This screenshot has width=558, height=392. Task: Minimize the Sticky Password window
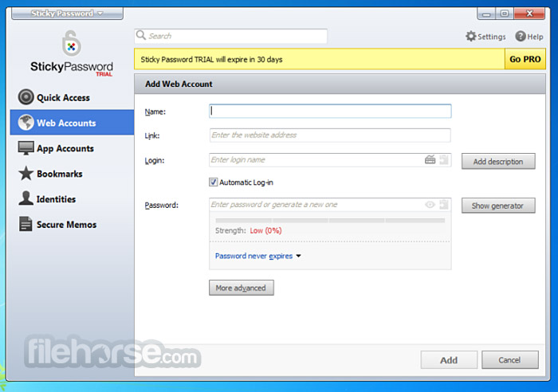click(x=486, y=14)
